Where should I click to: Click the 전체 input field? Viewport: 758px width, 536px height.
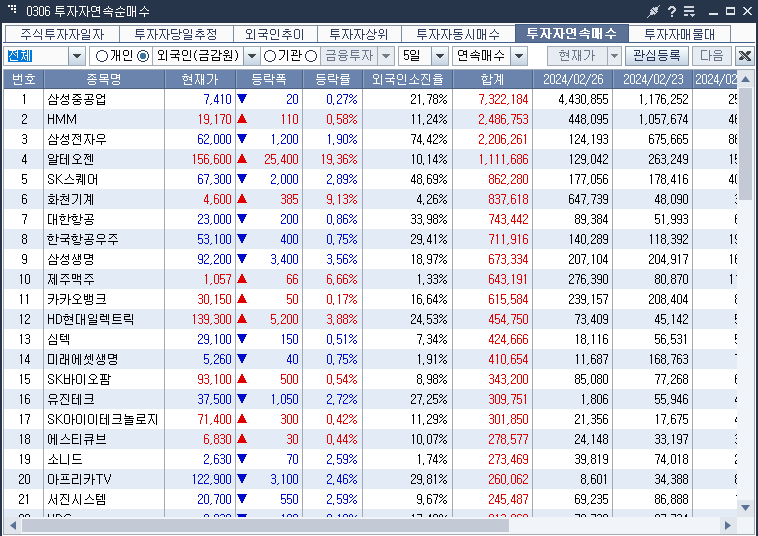[36, 56]
